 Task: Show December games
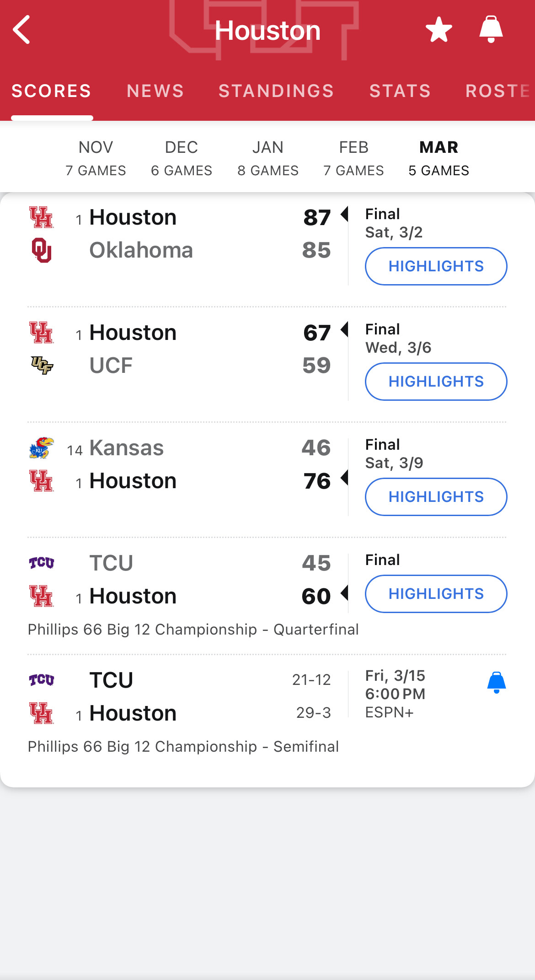[x=182, y=158]
